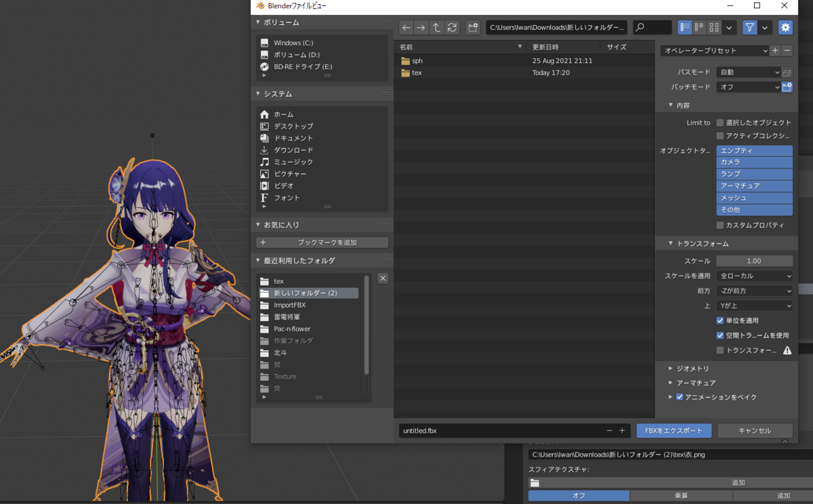813x504 pixels.
Task: Enable アクティブコレクション checkbox
Action: pos(720,135)
